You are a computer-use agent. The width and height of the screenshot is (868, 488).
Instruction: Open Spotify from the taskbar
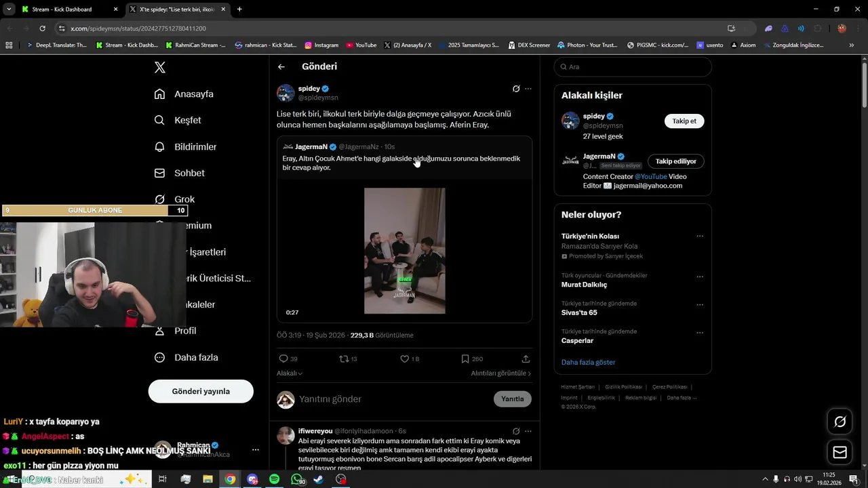[274, 479]
